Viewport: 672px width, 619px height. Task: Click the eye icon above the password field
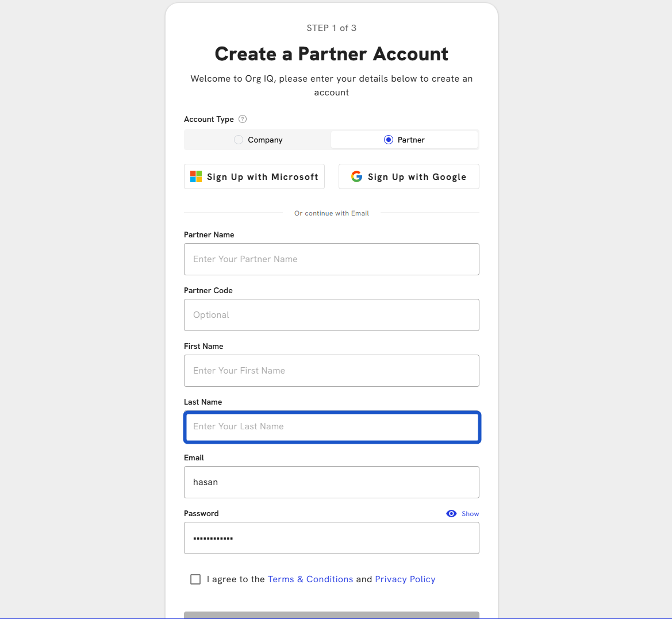tap(451, 514)
